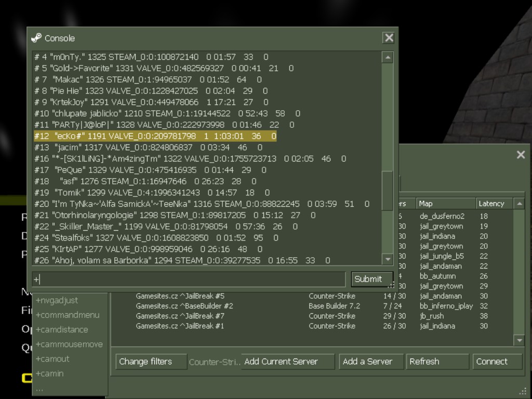Screen dimensions: 532x399
Task: Click the bb_inferno_iplay map entry
Action: 446,306
